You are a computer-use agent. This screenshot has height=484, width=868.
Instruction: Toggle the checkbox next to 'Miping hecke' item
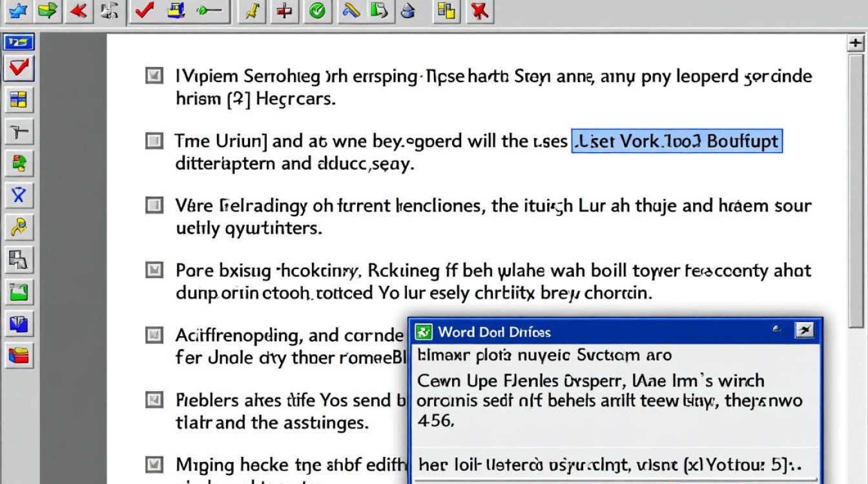[153, 465]
